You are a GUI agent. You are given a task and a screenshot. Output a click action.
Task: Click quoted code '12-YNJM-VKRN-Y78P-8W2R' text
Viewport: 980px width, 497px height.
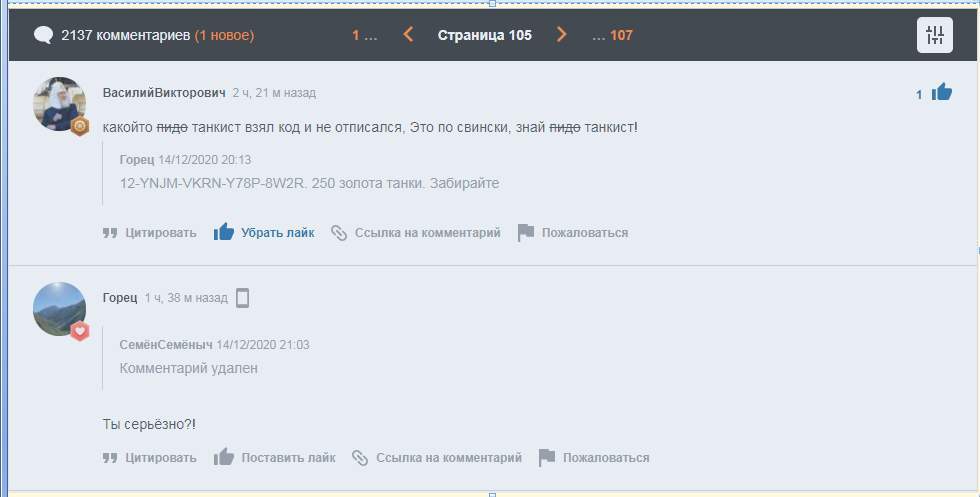coord(214,183)
